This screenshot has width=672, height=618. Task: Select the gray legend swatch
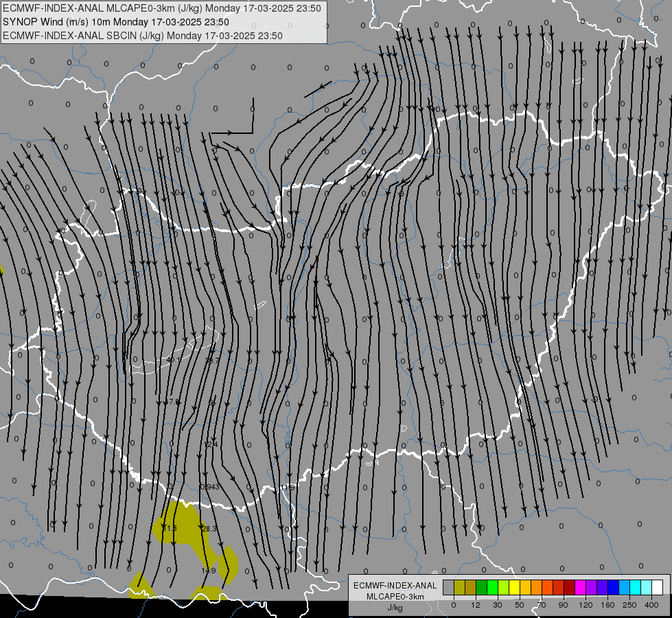[449, 587]
